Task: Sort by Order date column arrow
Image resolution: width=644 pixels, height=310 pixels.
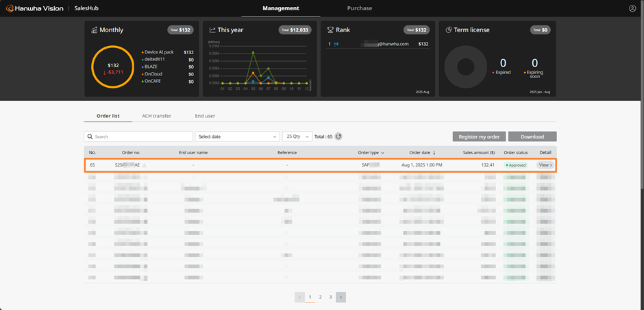Action: tap(434, 152)
